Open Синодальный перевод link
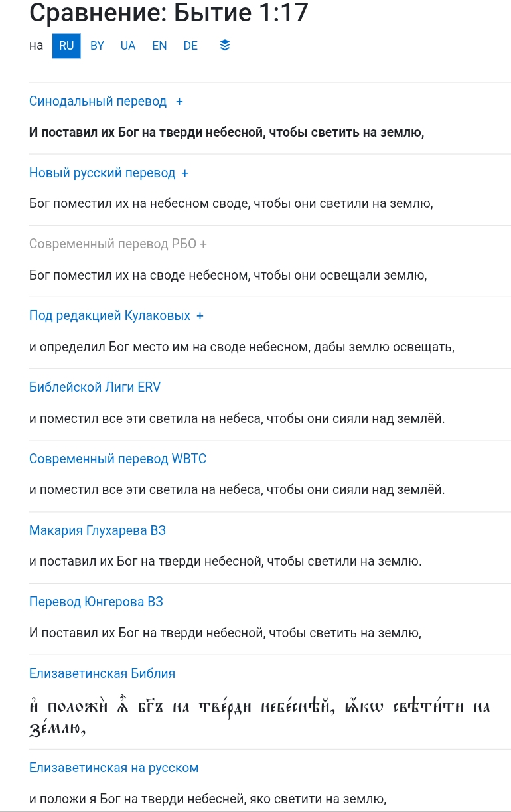Viewport: 511px width, 812px height. (98, 102)
